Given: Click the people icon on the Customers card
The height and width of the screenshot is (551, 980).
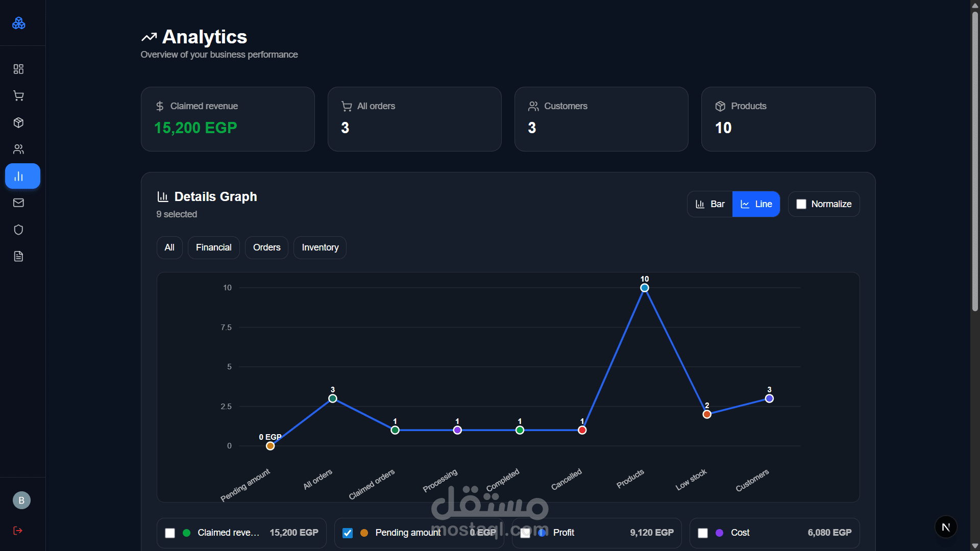Looking at the screenshot, I should [533, 106].
